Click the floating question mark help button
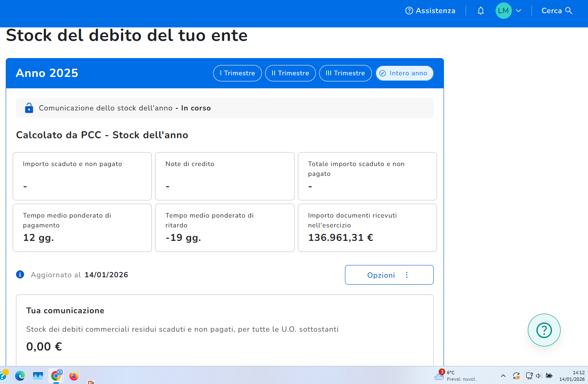Image resolution: width=588 pixels, height=384 pixels. [x=544, y=330]
